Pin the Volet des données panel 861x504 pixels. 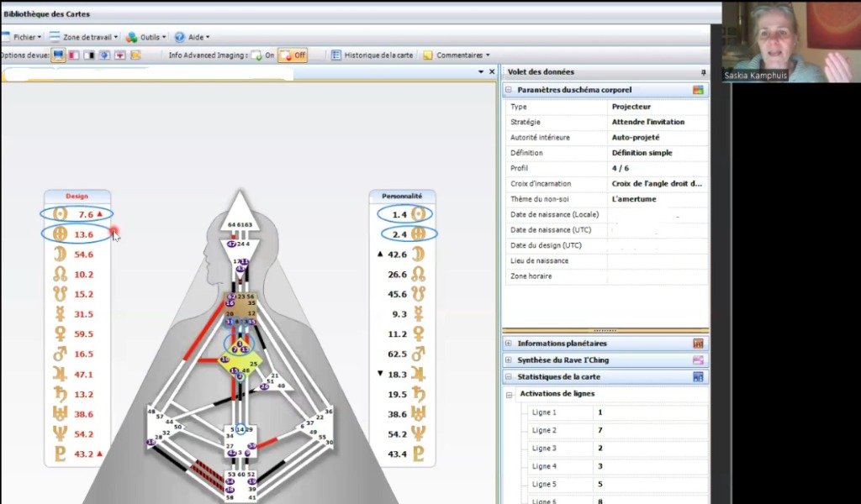tap(703, 72)
